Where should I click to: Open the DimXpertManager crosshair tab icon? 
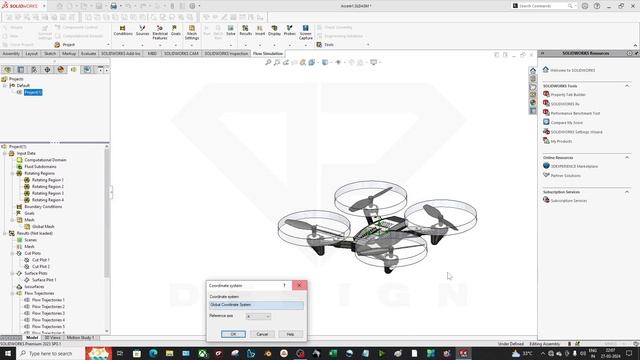coord(47,70)
